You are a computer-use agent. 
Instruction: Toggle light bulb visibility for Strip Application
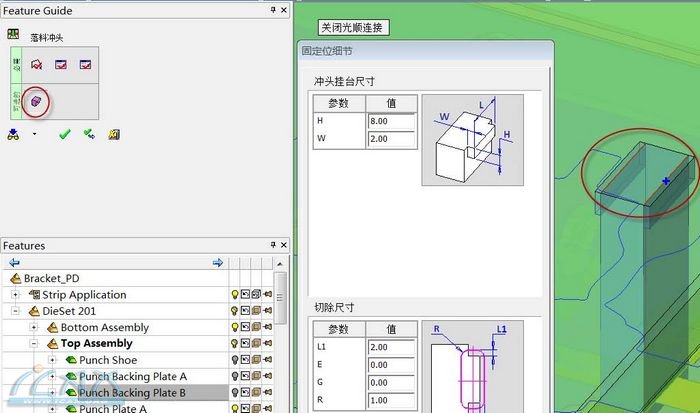click(x=235, y=295)
